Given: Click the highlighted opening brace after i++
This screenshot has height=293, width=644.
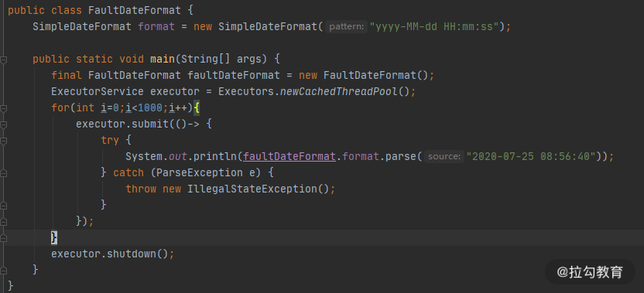Looking at the screenshot, I should pyautogui.click(x=197, y=108).
